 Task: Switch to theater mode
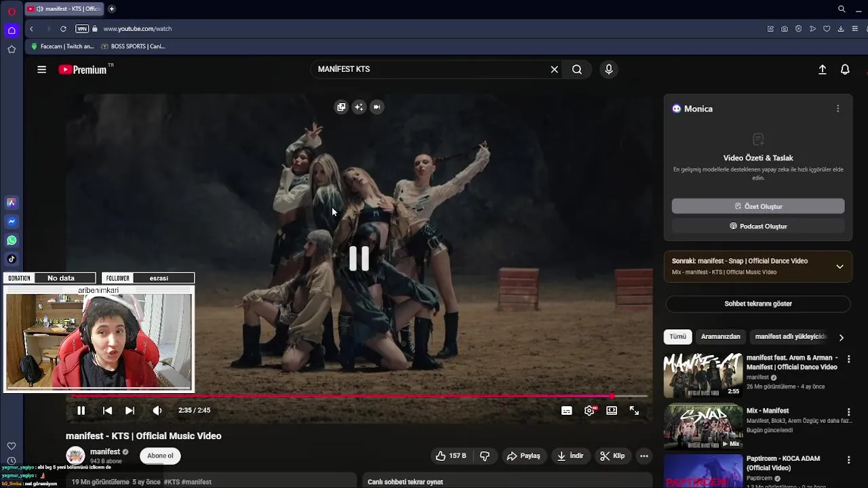tap(612, 410)
